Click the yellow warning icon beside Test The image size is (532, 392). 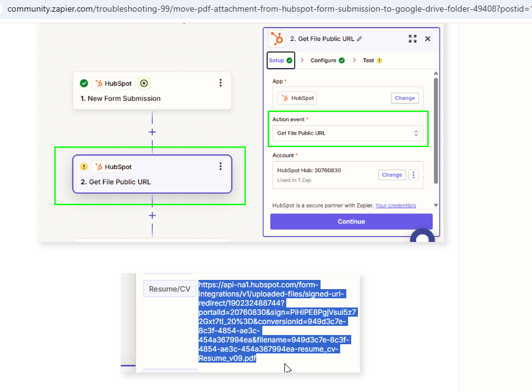click(x=379, y=61)
